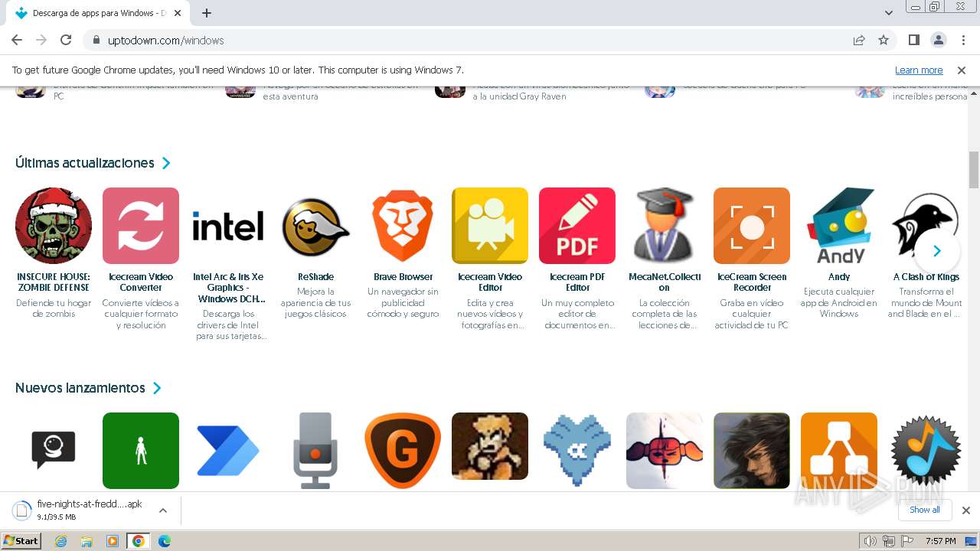The image size is (980, 551).
Task: Open the ReShade app icon
Action: point(315,226)
